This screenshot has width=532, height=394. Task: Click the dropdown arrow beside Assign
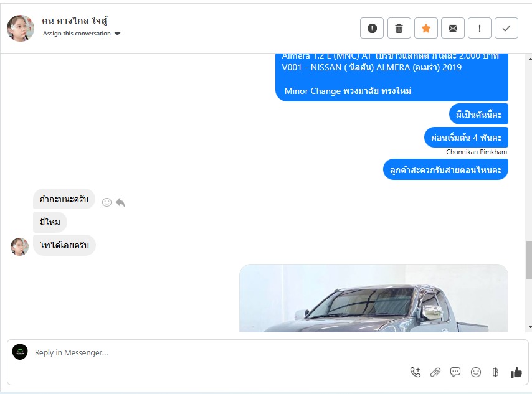tap(117, 34)
